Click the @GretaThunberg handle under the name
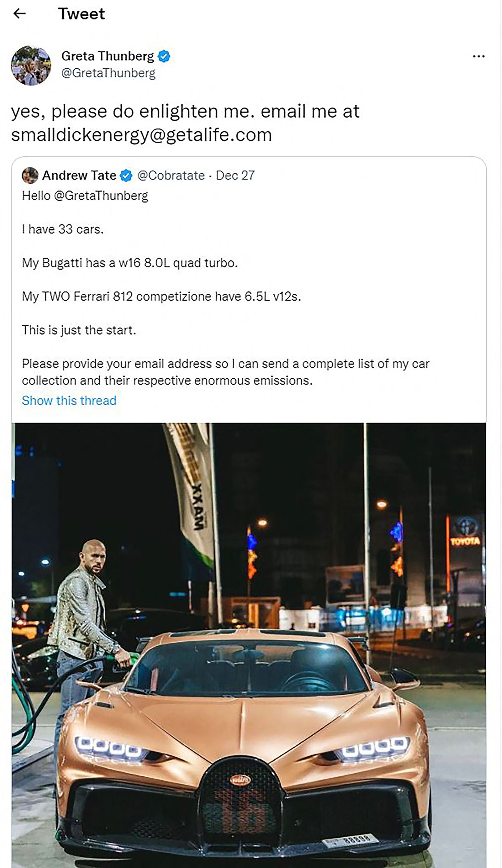Screen dimensions: 502x868 click(x=108, y=73)
